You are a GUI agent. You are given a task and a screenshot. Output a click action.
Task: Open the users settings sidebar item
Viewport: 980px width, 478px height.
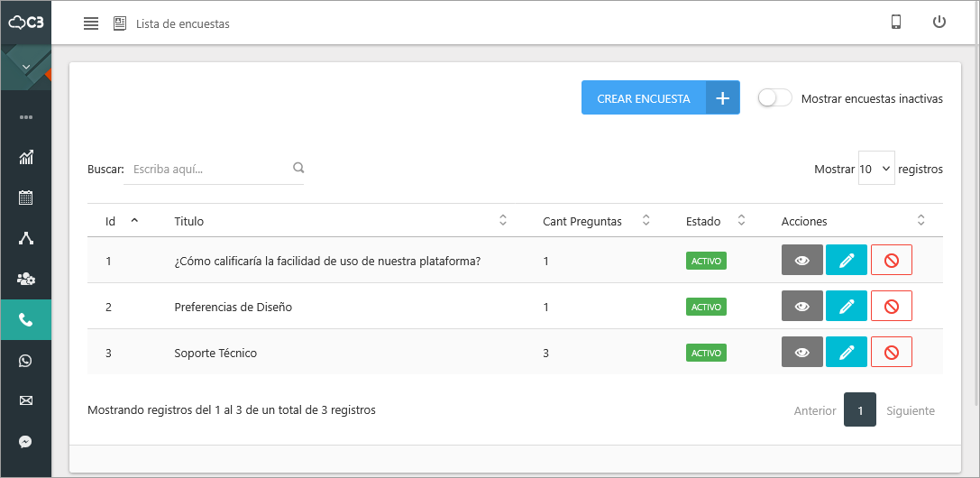[x=26, y=279]
